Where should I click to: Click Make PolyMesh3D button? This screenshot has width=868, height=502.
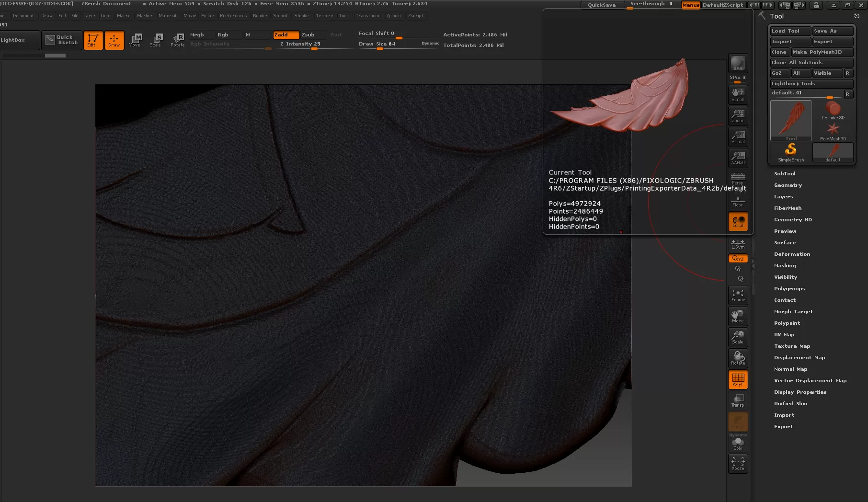(x=822, y=52)
